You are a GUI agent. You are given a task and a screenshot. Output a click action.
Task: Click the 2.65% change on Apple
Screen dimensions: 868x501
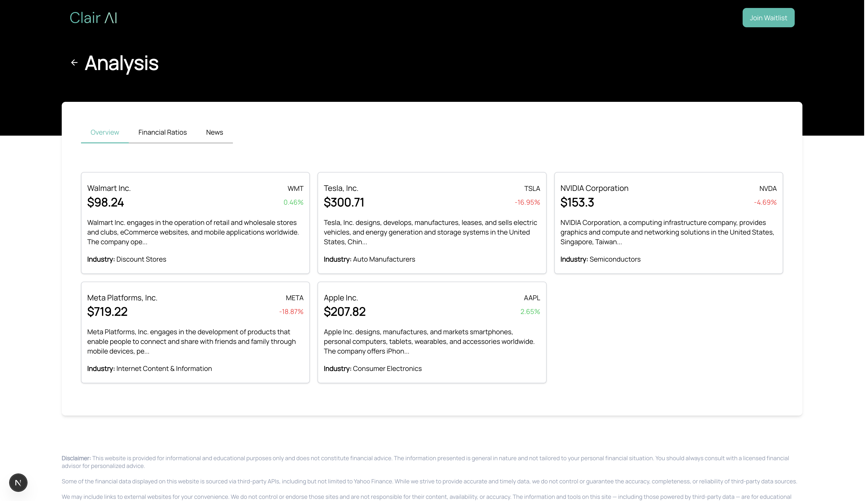click(530, 312)
